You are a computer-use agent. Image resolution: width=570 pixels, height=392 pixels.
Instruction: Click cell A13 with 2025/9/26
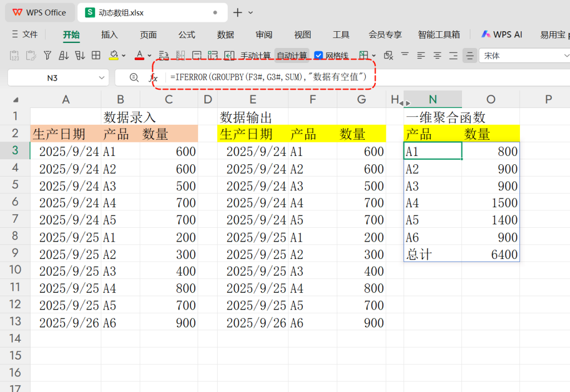click(x=66, y=322)
